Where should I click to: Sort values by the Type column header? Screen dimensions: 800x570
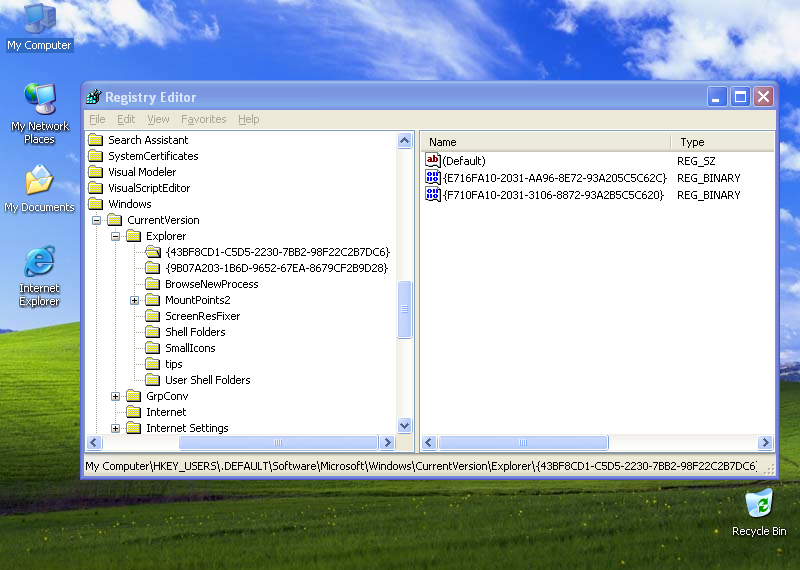click(x=722, y=142)
